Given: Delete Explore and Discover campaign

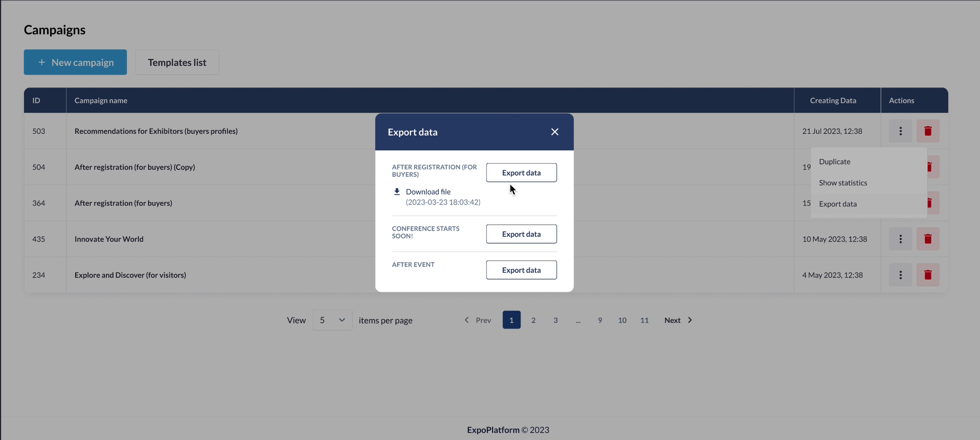Looking at the screenshot, I should click(x=927, y=275).
